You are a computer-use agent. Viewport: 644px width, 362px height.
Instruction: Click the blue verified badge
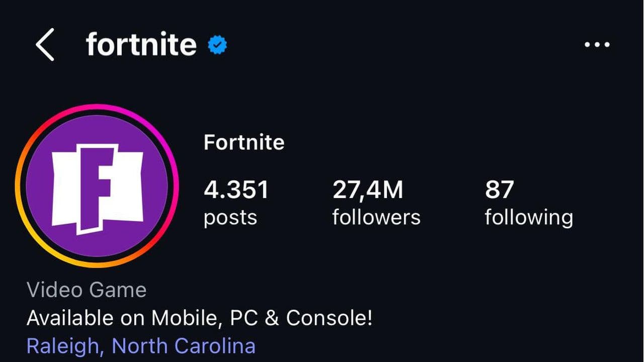[217, 46]
